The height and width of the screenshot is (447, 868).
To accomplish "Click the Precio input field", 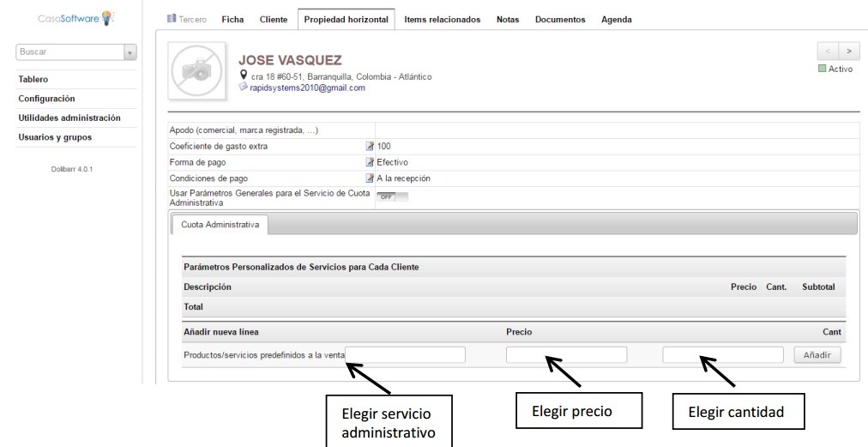I will pos(566,355).
